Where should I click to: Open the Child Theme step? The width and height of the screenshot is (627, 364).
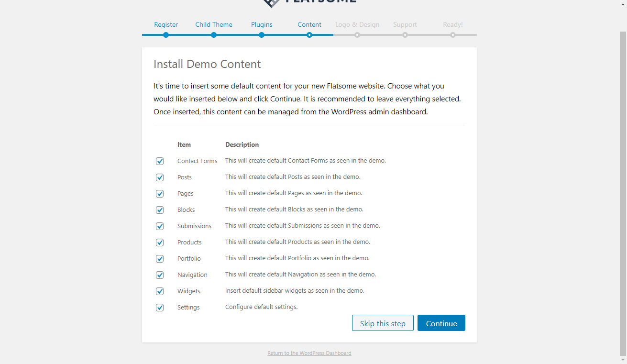pyautogui.click(x=214, y=24)
